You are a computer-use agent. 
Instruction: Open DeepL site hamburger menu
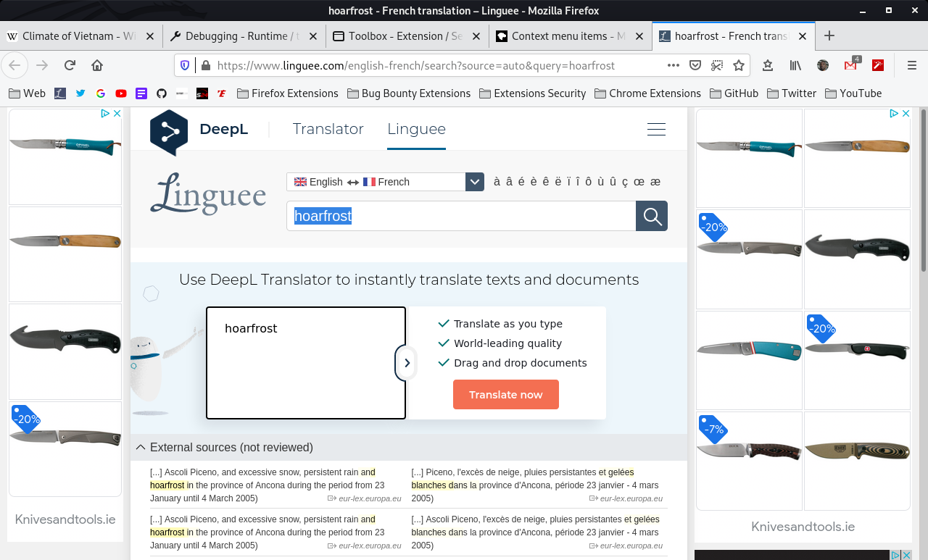pos(656,129)
